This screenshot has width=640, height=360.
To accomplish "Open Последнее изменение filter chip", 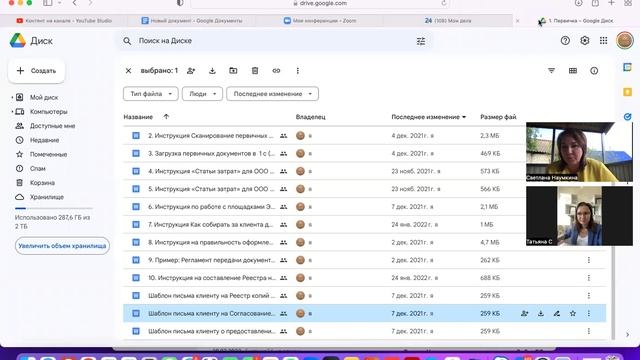I will pyautogui.click(x=273, y=94).
